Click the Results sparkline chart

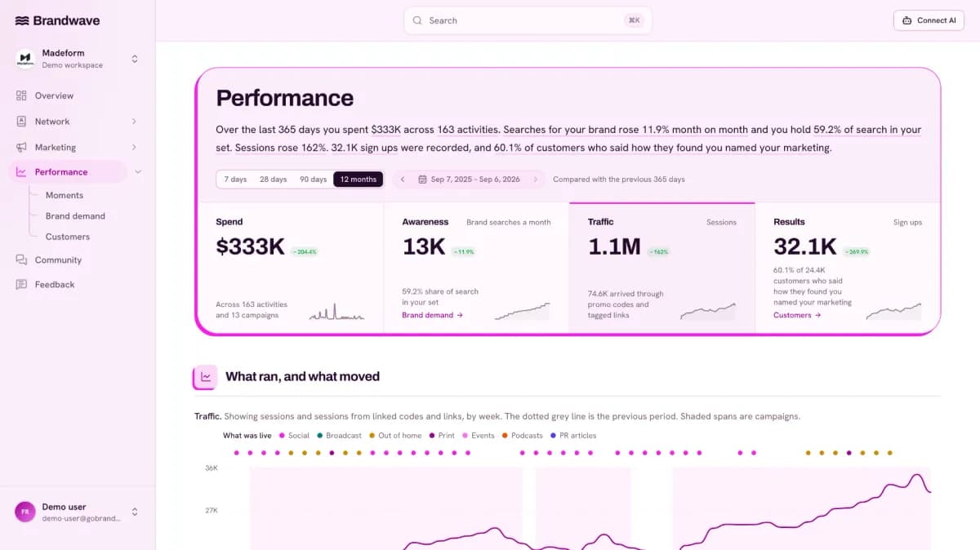coord(894,311)
